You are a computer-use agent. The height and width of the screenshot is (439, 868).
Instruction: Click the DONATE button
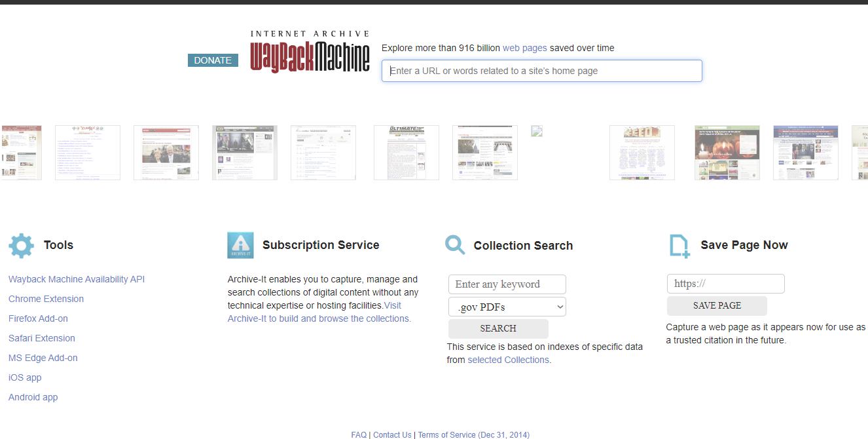click(213, 60)
